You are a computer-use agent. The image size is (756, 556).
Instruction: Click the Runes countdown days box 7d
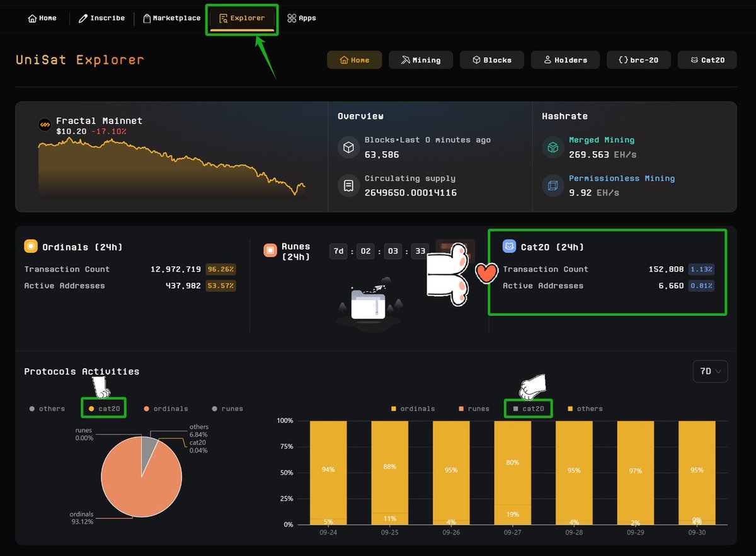point(340,251)
